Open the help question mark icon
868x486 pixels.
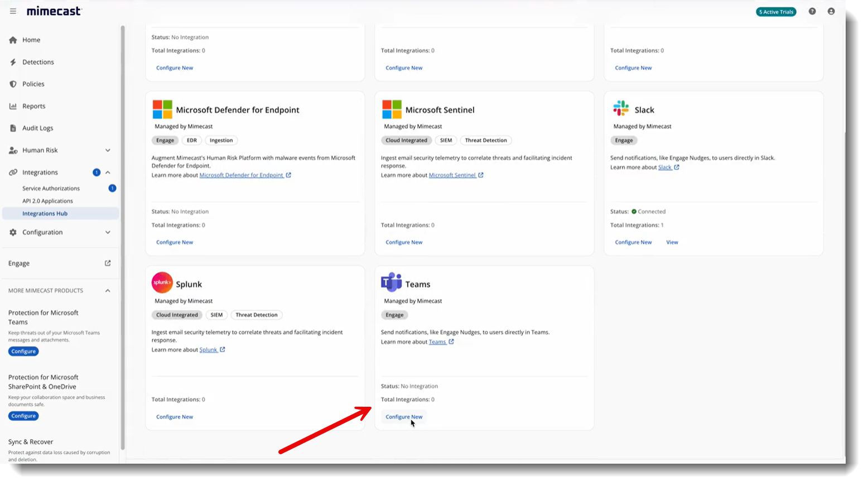click(812, 11)
